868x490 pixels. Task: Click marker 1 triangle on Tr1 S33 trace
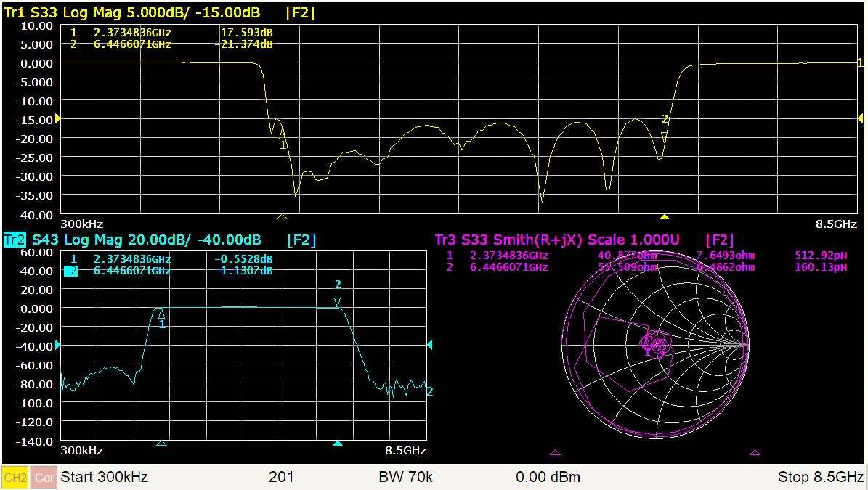pyautogui.click(x=283, y=134)
